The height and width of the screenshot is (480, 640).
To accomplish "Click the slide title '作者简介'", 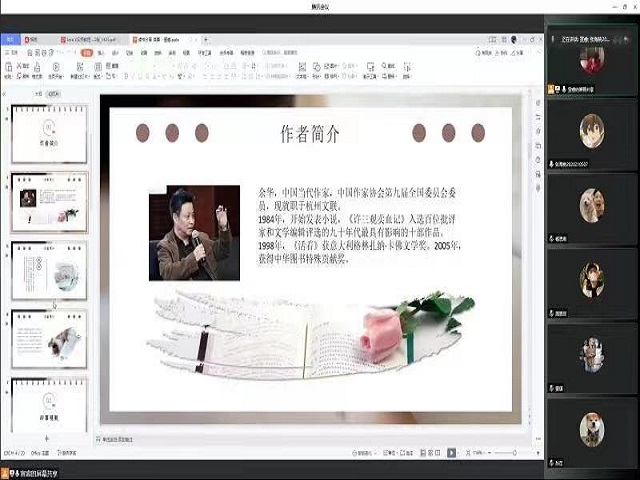I will [x=310, y=134].
